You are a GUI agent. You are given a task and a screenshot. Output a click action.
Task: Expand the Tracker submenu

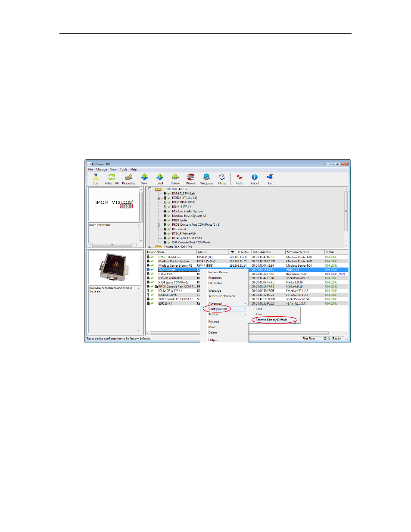tap(224, 314)
